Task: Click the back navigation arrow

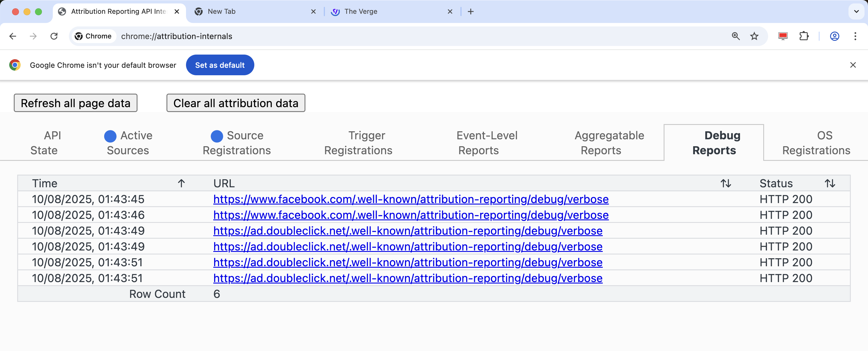Action: pyautogui.click(x=13, y=36)
